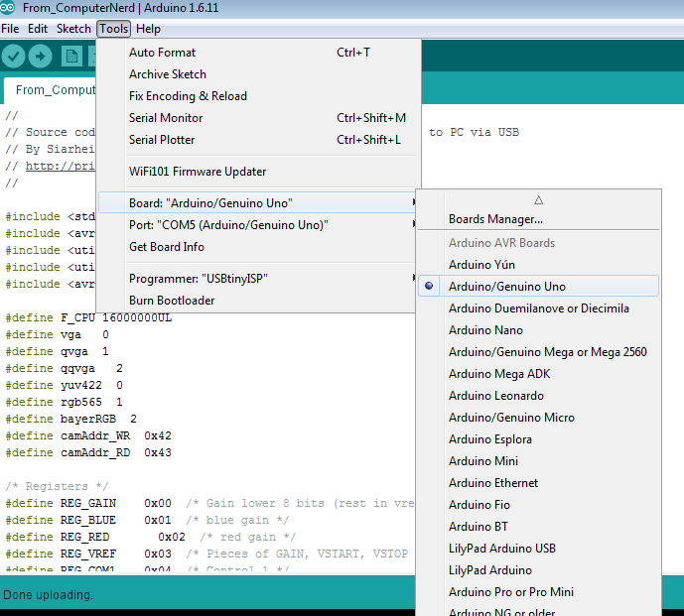
Task: Select Archive Sketch menu entry
Action: tap(258, 74)
